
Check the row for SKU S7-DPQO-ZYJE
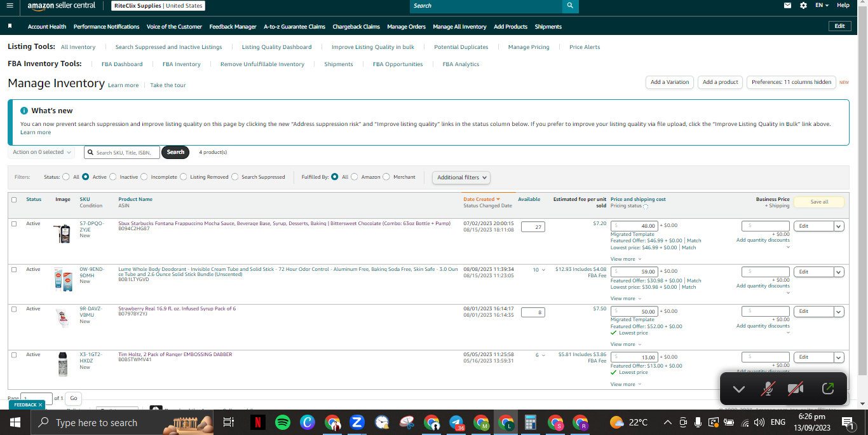point(14,224)
